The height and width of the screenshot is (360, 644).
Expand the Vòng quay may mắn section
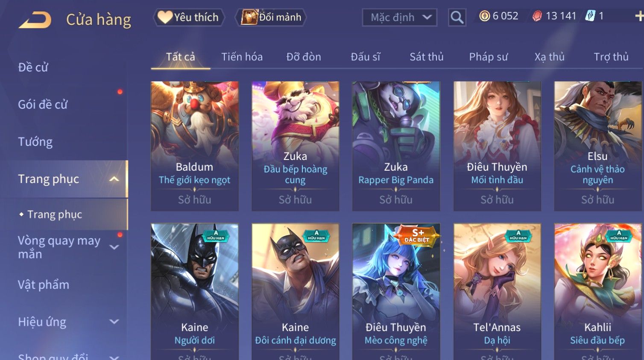[114, 247]
